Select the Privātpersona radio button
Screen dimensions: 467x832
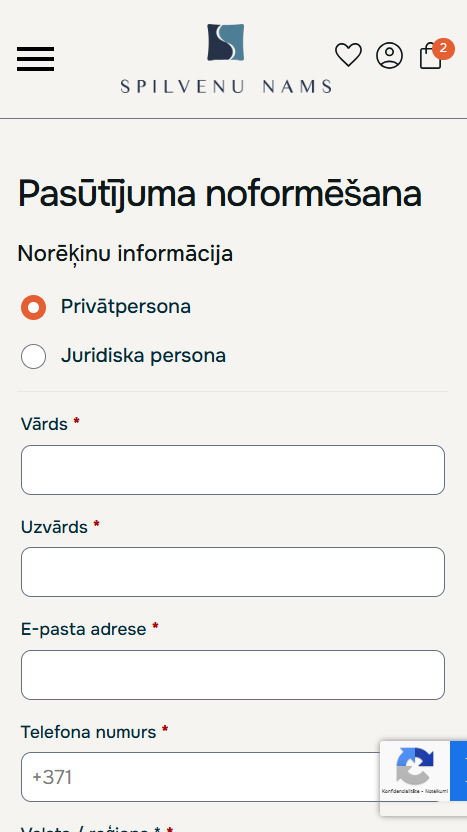pos(33,307)
